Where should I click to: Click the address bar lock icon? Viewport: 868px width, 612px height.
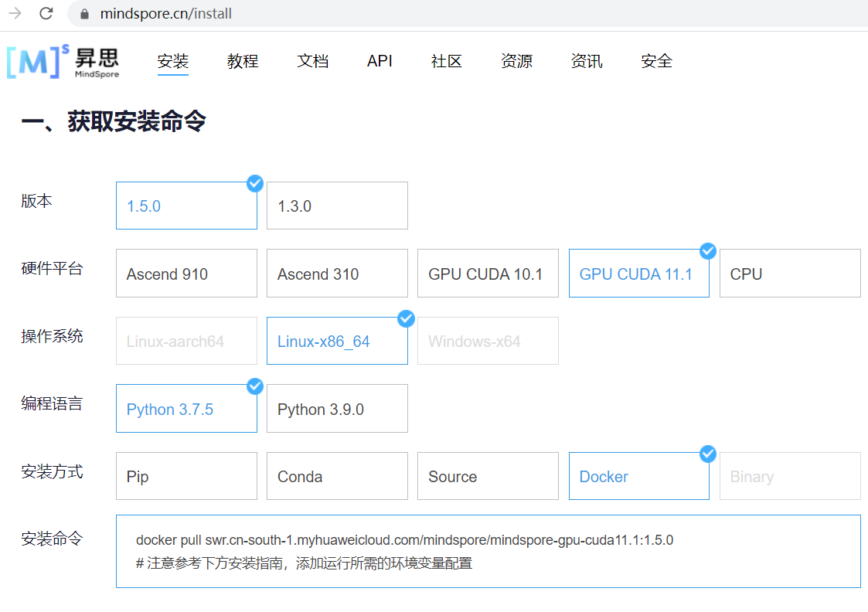point(85,14)
